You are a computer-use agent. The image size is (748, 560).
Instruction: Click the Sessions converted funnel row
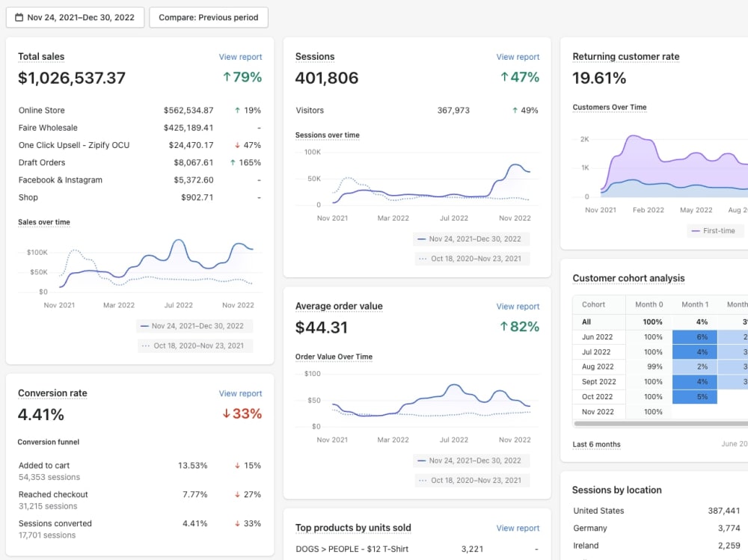click(140, 529)
